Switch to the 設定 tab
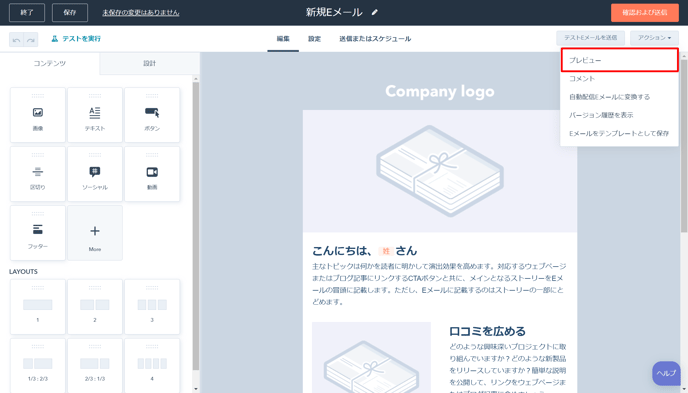The height and width of the screenshot is (393, 688). 314,39
